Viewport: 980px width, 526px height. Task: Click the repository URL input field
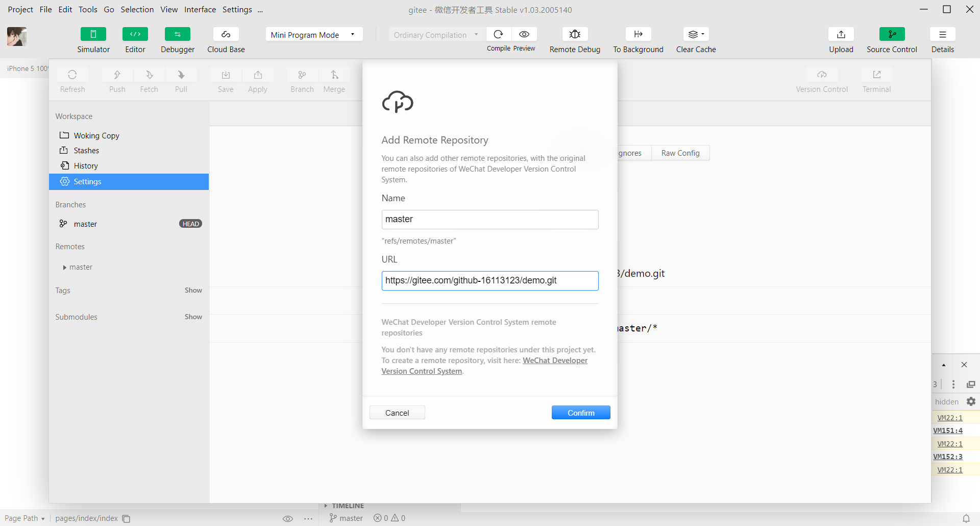click(489, 281)
